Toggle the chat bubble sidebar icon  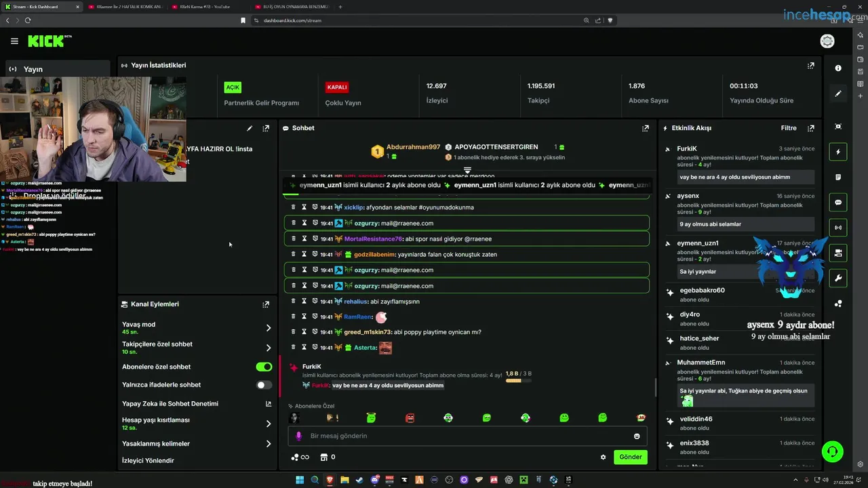[838, 203]
